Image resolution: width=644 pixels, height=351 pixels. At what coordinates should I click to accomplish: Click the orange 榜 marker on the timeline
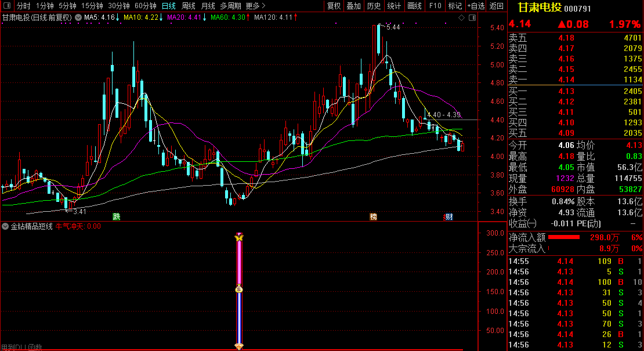pyautogui.click(x=374, y=217)
